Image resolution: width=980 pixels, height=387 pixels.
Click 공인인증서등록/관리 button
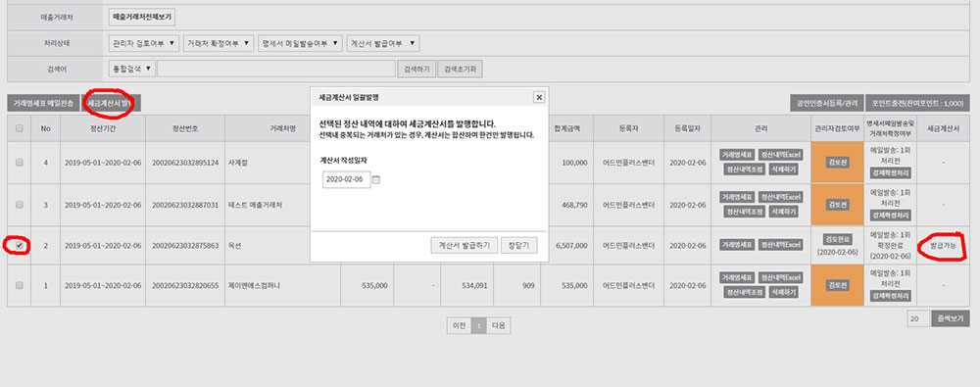[x=827, y=103]
